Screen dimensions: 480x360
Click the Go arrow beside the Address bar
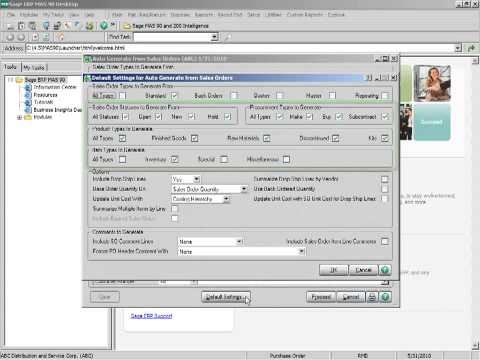(x=471, y=48)
